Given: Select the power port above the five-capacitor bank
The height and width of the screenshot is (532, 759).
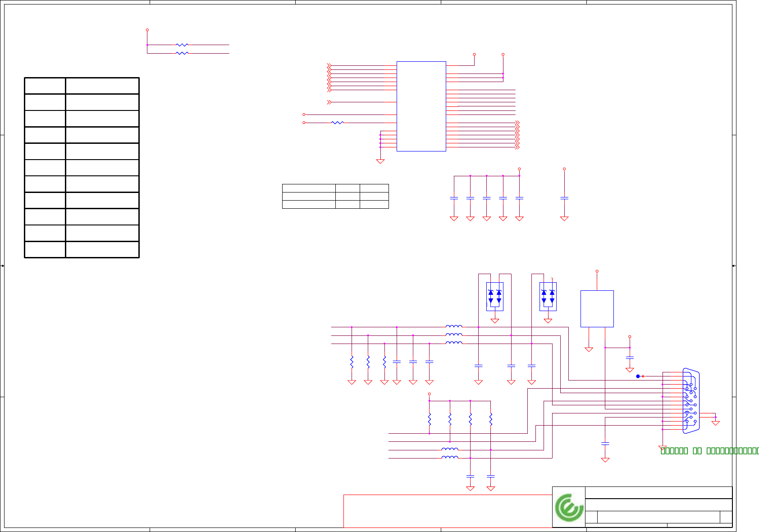Looking at the screenshot, I should coord(520,169).
